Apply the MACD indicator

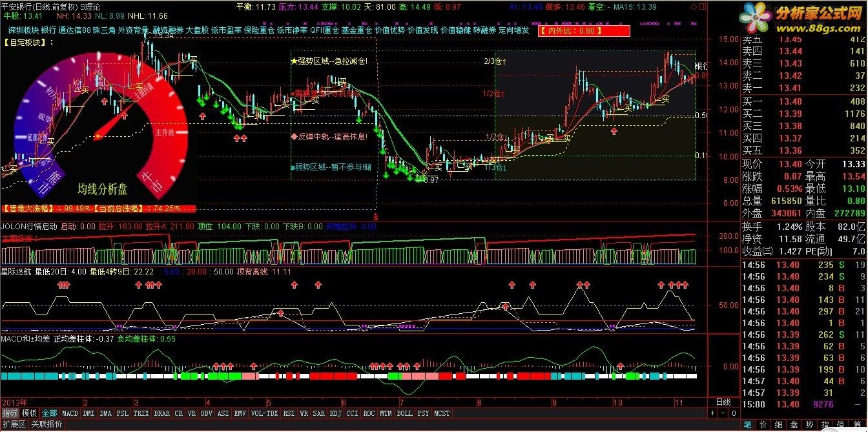click(70, 413)
